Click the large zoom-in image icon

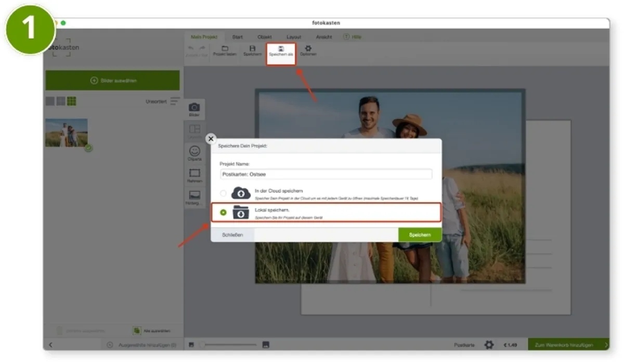point(266,344)
